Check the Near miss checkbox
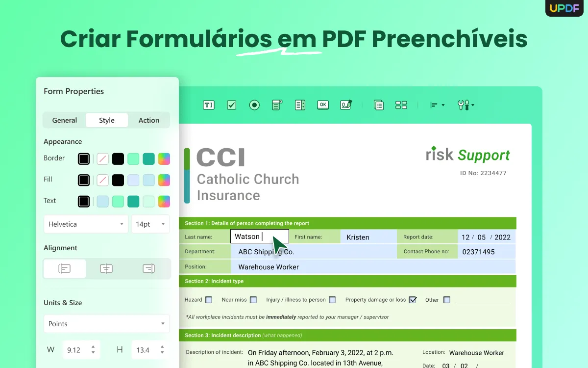Image resolution: width=588 pixels, height=368 pixels. point(253,299)
